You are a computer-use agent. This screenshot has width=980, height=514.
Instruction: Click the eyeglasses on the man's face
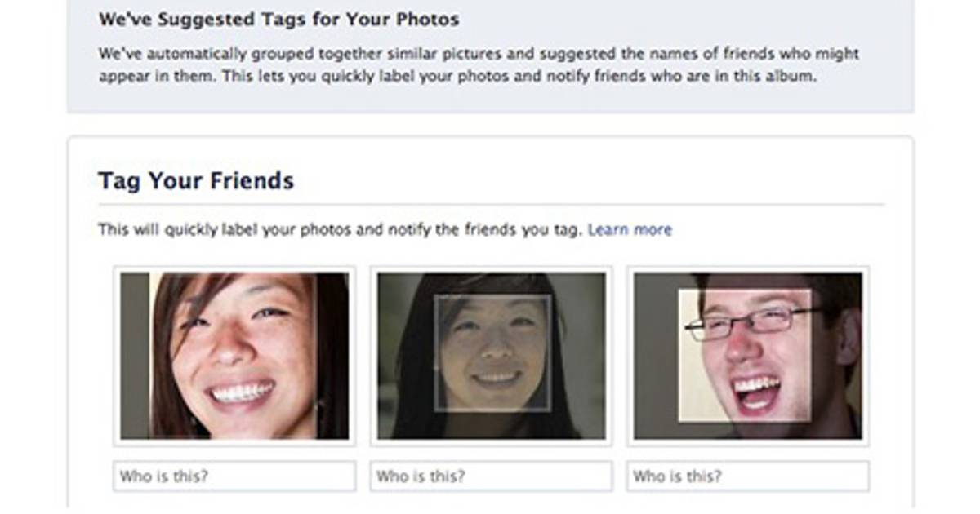pyautogui.click(x=751, y=321)
